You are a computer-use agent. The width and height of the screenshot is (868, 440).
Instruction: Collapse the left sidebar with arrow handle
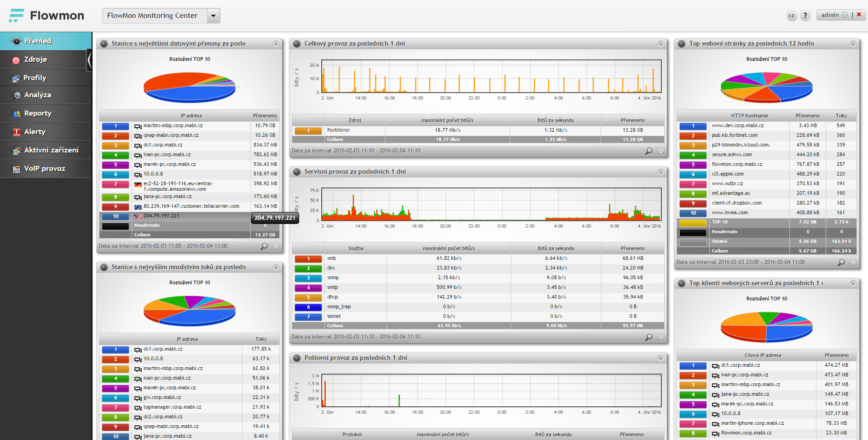tap(89, 60)
